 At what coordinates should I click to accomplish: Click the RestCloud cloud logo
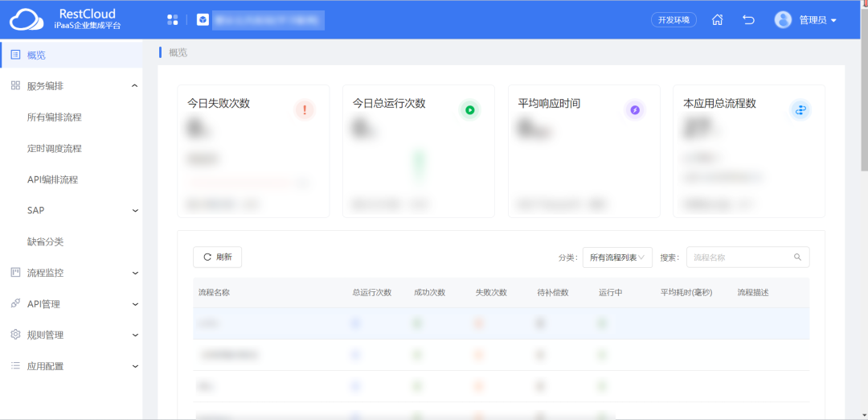click(26, 19)
